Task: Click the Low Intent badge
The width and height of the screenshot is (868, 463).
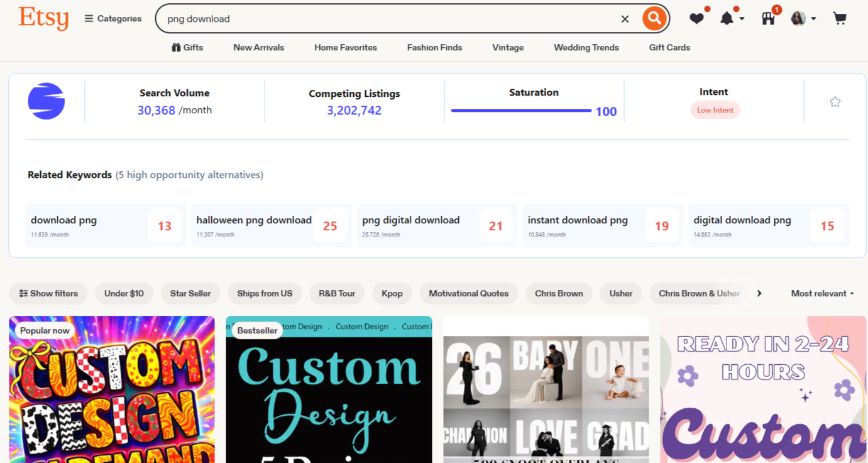Action: pyautogui.click(x=715, y=110)
